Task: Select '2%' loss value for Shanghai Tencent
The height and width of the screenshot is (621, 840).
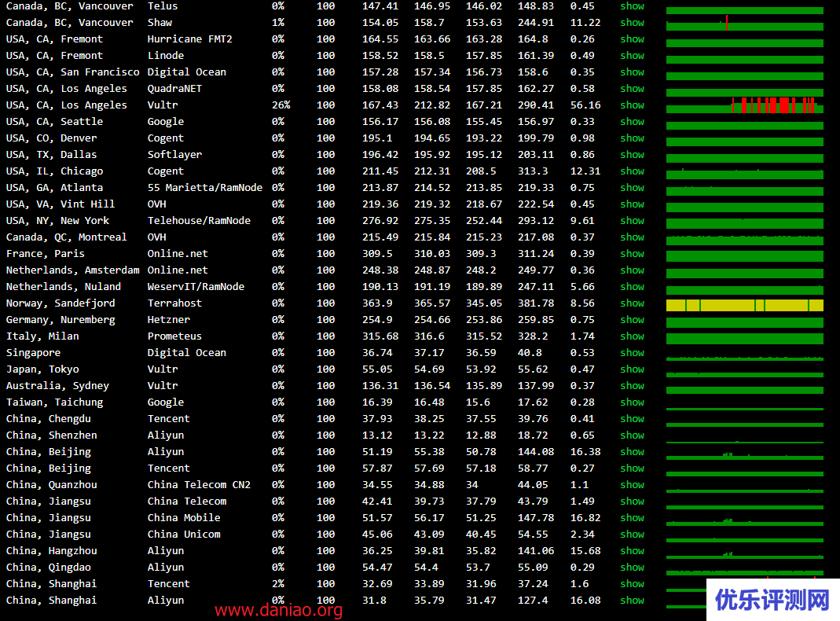Action: pos(278,583)
